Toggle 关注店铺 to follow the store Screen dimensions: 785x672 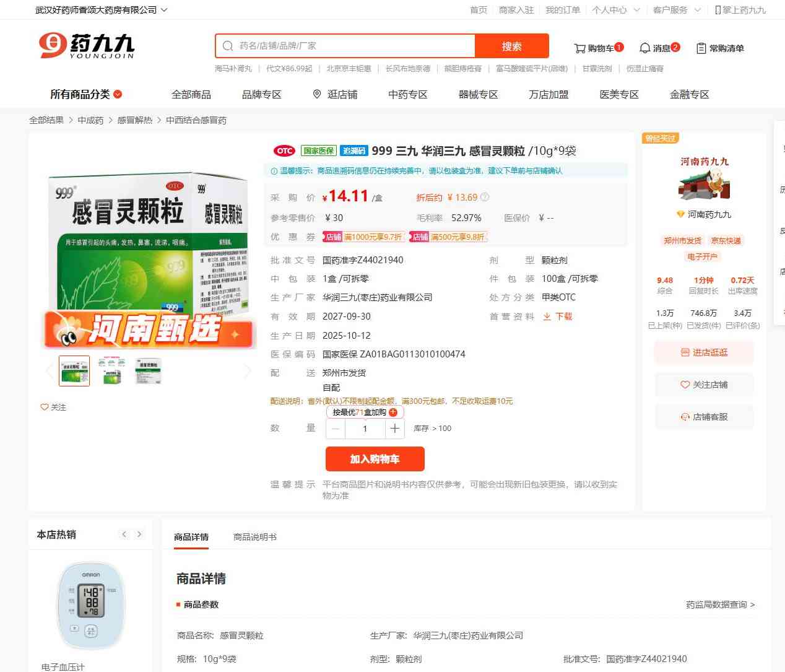pyautogui.click(x=704, y=385)
